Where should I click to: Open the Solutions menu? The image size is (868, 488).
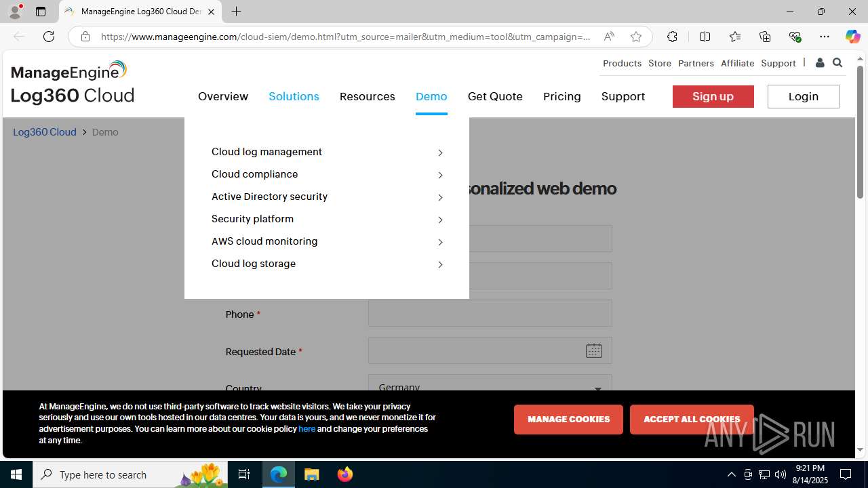pos(294,96)
